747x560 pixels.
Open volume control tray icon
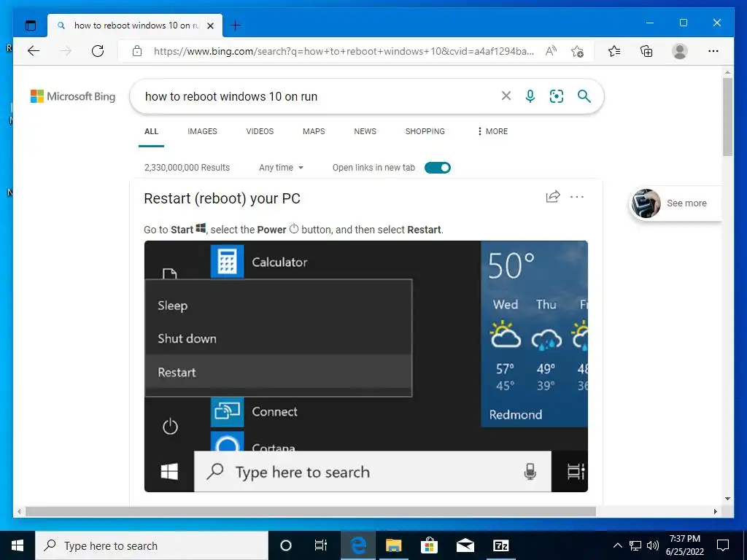click(653, 545)
